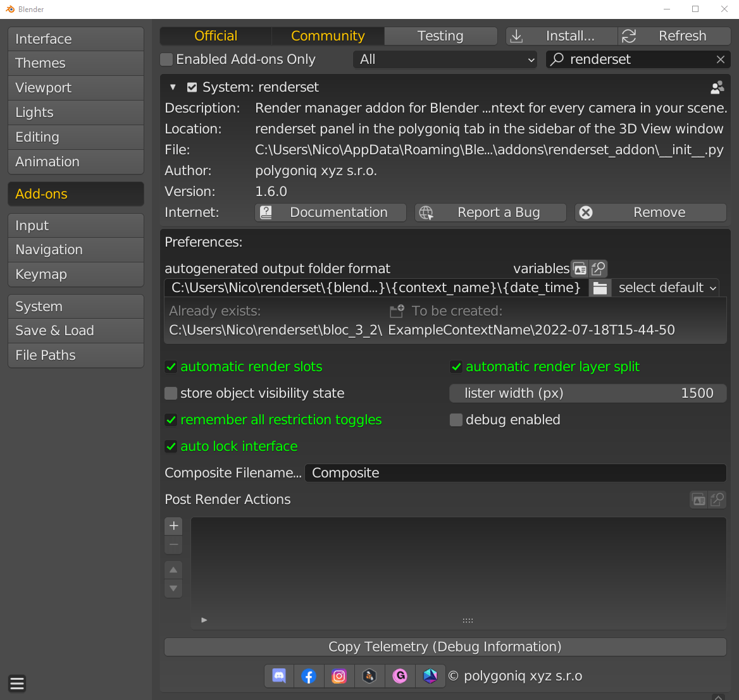Open the renderset Documentation

click(330, 212)
